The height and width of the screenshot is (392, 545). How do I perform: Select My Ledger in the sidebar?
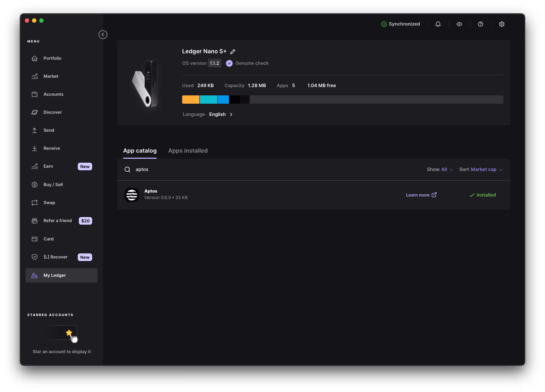[x=62, y=275]
